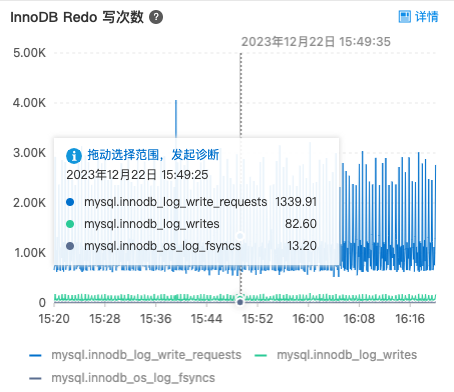Click the crosshair timestamp label 15:49:35
The width and height of the screenshot is (454, 392).
click(316, 42)
